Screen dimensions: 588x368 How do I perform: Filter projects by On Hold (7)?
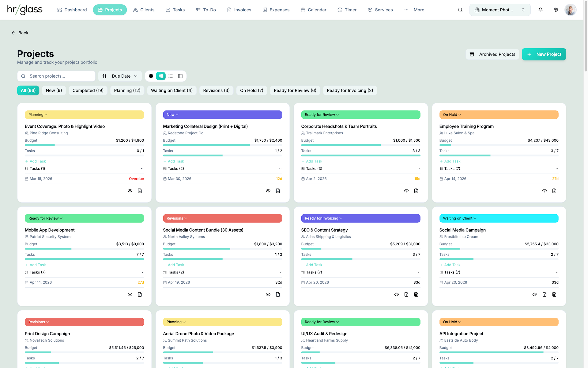[x=252, y=90]
